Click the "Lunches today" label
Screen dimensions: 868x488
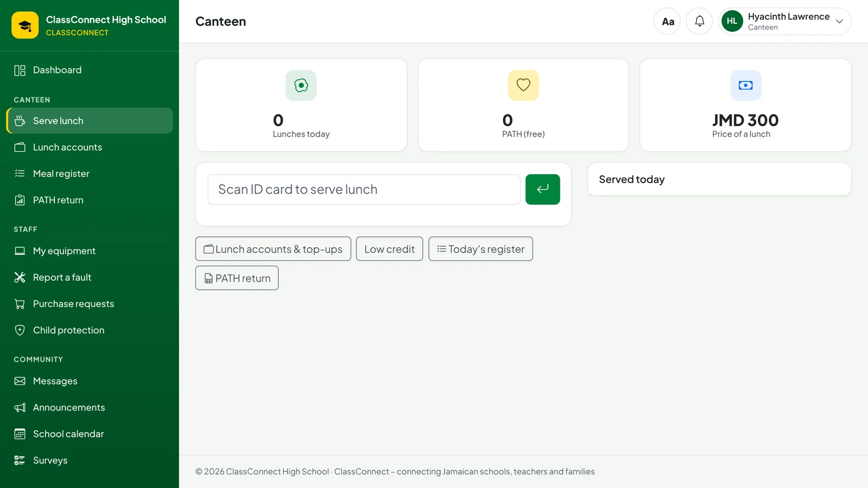[x=301, y=134]
